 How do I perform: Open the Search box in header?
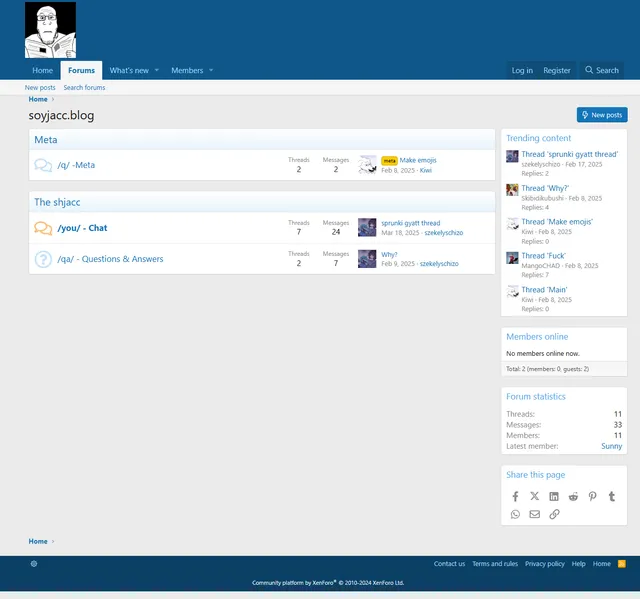602,71
